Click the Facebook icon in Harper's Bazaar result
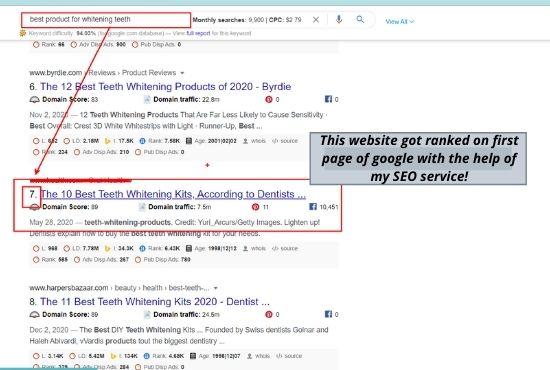The width and height of the screenshot is (550, 370). [x=328, y=314]
